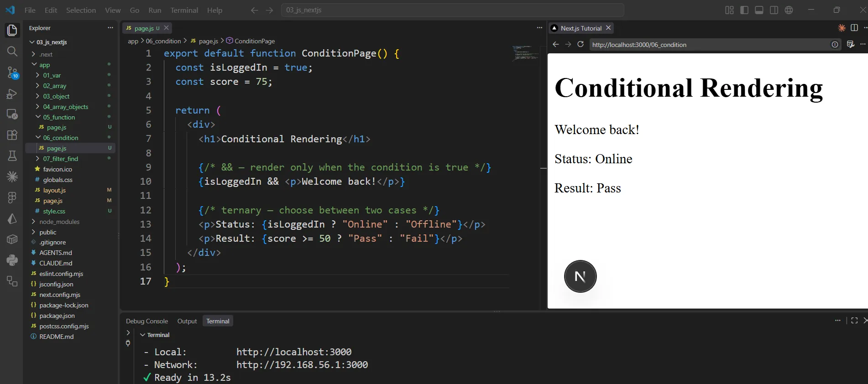The width and height of the screenshot is (868, 384).
Task: Expand the .next folder
Action: pos(33,54)
